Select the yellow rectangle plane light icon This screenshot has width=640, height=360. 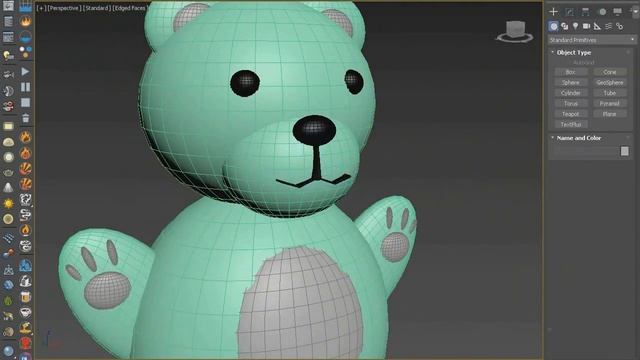click(8, 126)
